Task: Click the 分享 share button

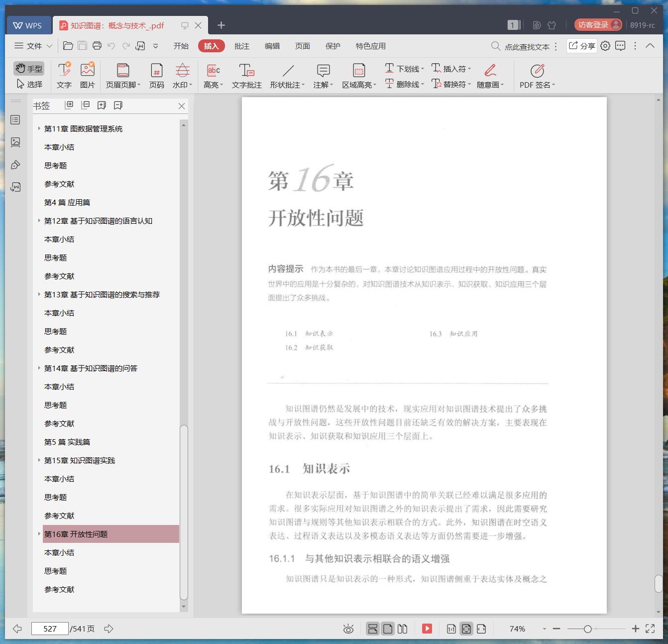Action: coord(582,46)
